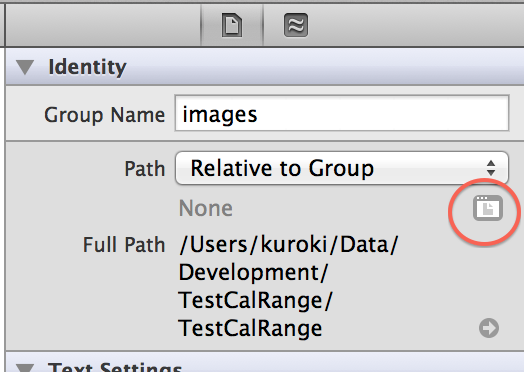Select the Full Path label
Image resolution: width=524 pixels, height=372 pixels.
[124, 245]
